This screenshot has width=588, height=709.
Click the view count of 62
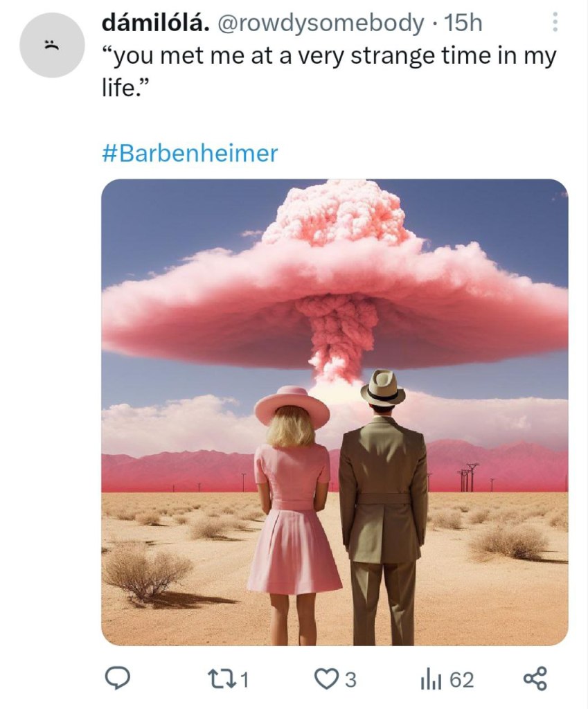coord(461,680)
